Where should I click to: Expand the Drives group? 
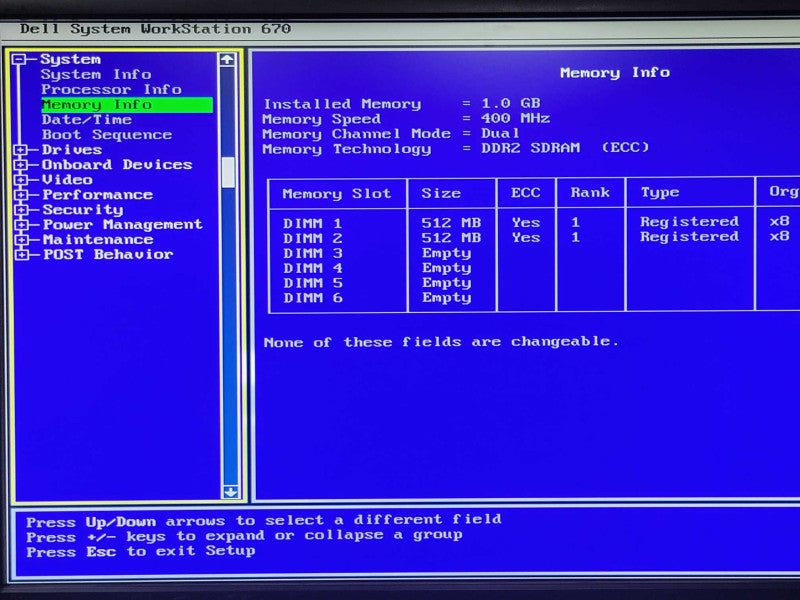click(x=20, y=150)
